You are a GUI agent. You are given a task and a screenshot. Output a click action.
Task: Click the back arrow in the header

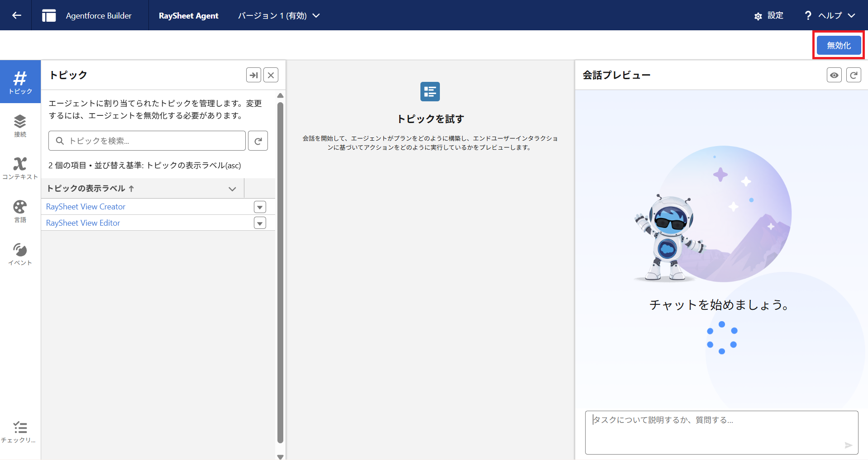[x=17, y=15]
